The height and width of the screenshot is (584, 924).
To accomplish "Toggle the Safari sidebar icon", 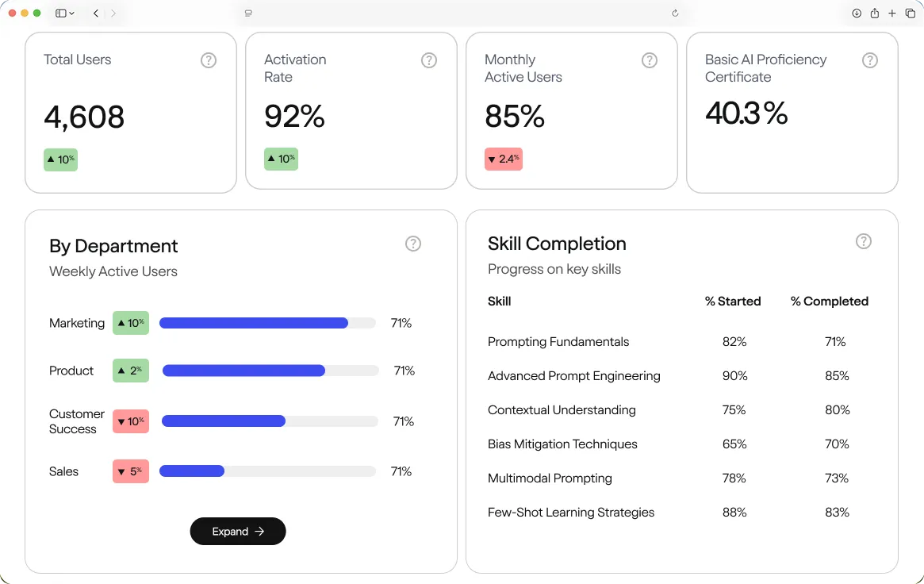I will pos(59,13).
